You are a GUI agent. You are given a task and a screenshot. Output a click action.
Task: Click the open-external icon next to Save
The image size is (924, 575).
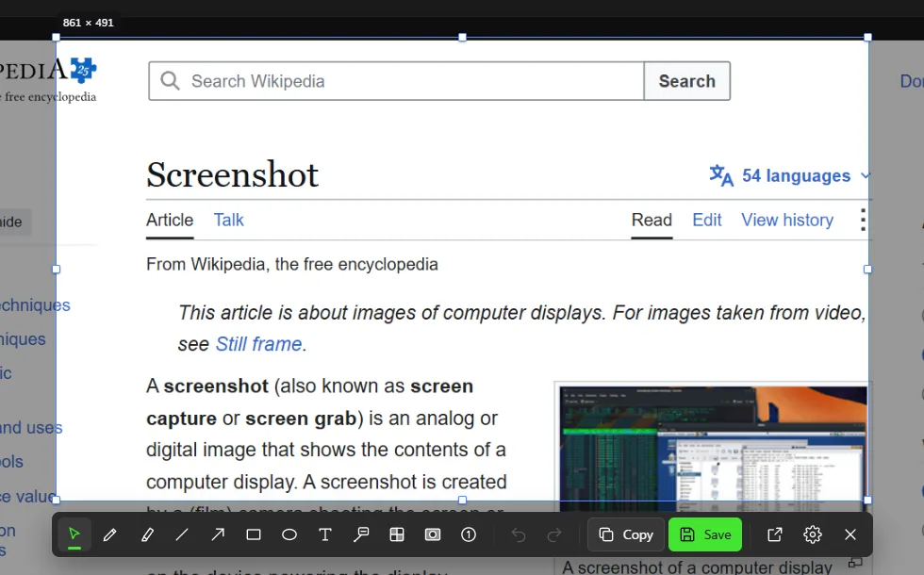tap(775, 534)
